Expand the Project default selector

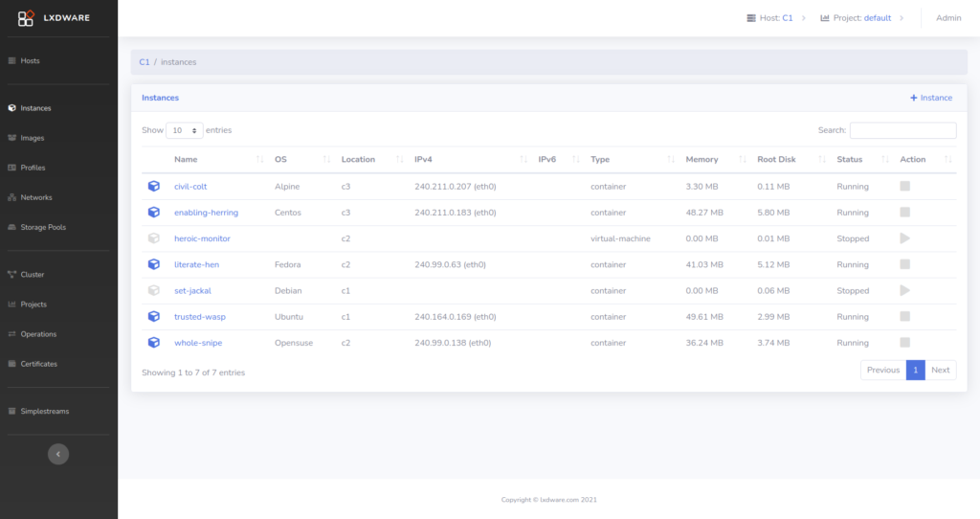point(862,18)
